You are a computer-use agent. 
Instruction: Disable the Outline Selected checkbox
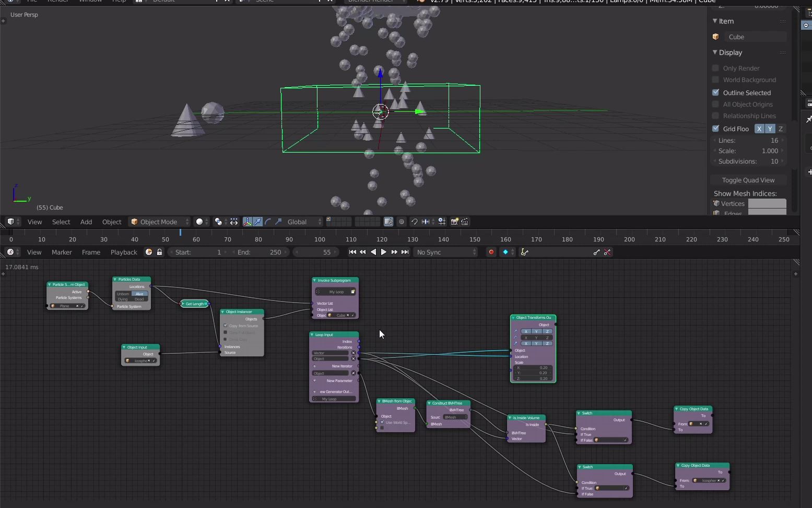[715, 93]
